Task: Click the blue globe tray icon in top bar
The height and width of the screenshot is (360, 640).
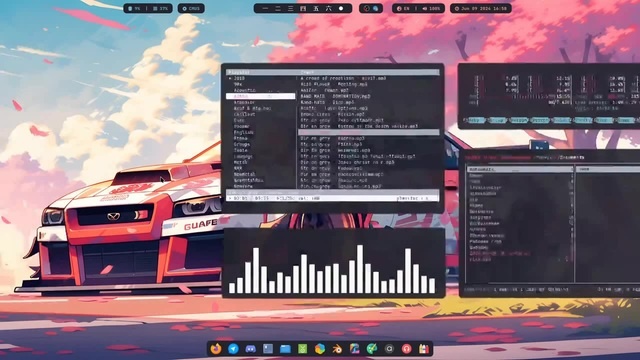Action: (376, 8)
